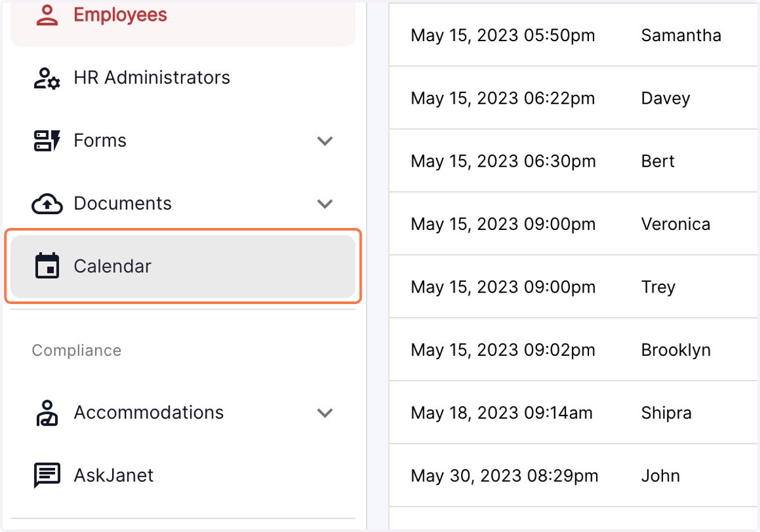Select the Forms menu item
The width and height of the screenshot is (760, 532).
(x=183, y=141)
